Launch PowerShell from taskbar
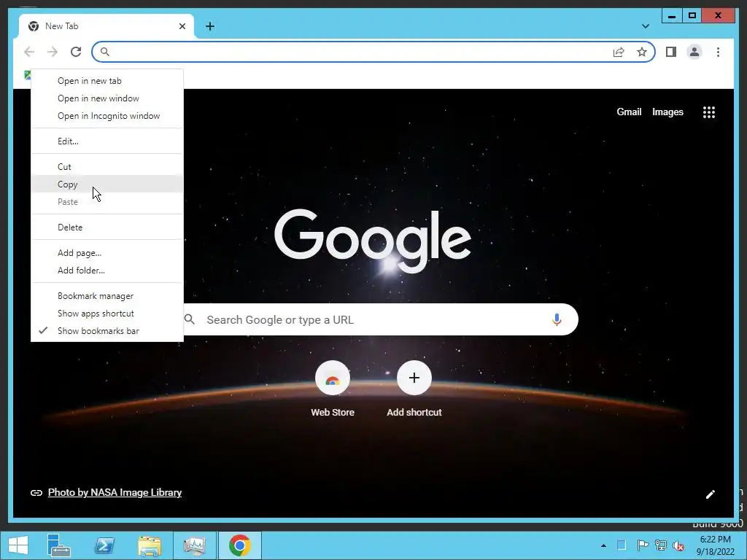This screenshot has height=560, width=747. [x=104, y=545]
